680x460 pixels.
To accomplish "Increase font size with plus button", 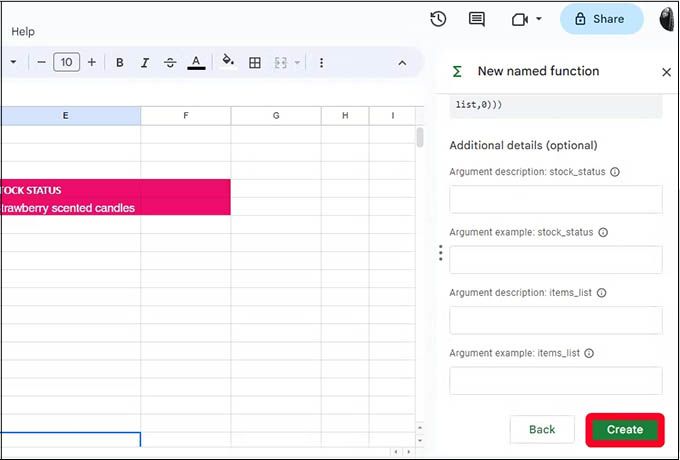I will tap(92, 62).
